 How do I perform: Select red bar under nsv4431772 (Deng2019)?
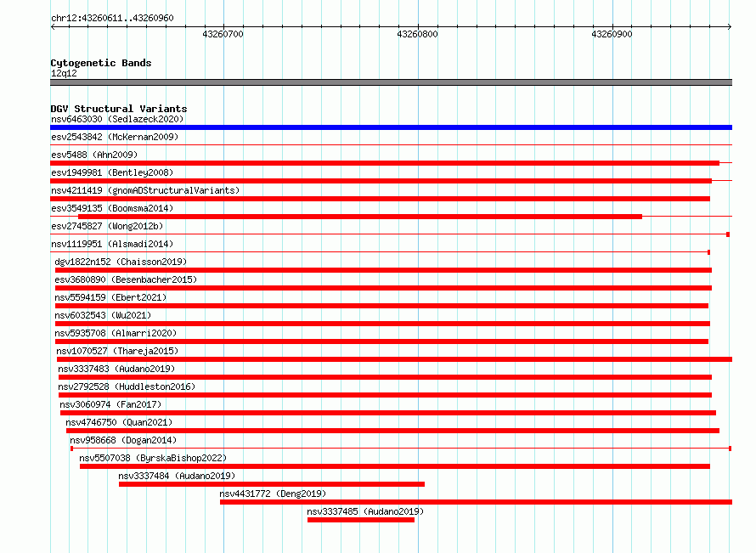coord(477,502)
